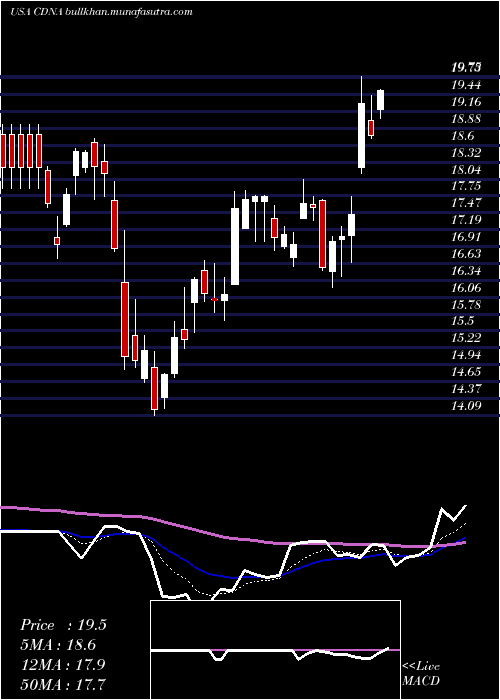Click the 15.22 price axis label
500x700 pixels.
[x=466, y=338]
